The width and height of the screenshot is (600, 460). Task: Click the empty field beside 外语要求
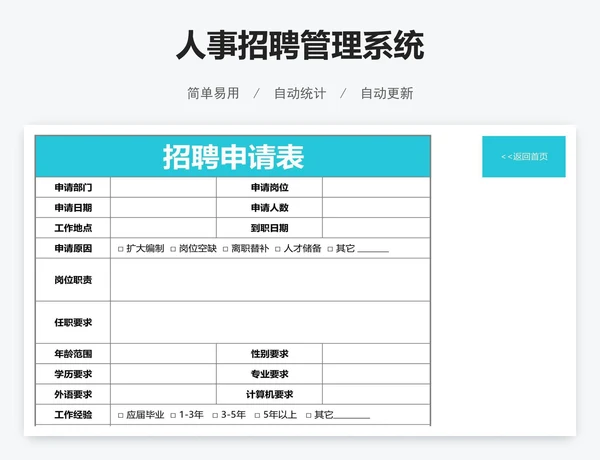[x=163, y=394]
